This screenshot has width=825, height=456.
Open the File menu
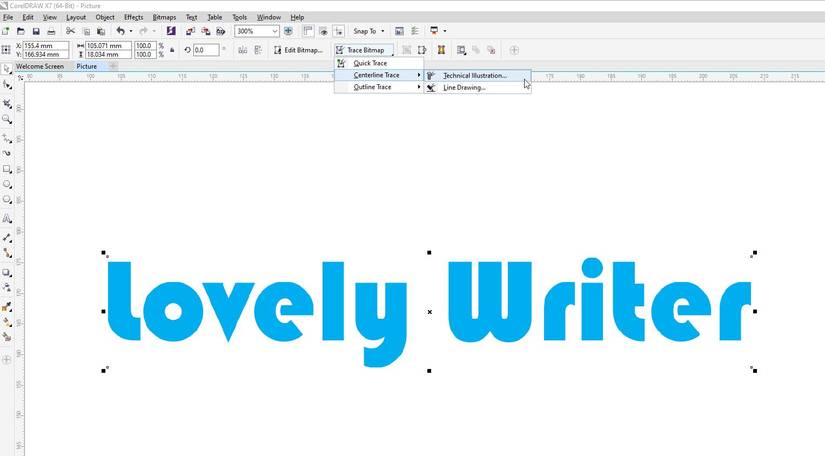[8, 17]
